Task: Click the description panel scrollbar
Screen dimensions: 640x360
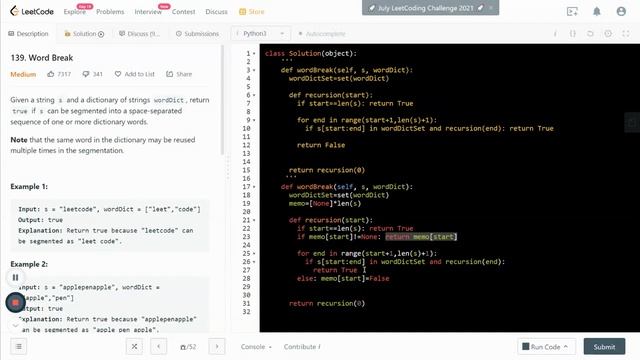Action: click(222, 100)
